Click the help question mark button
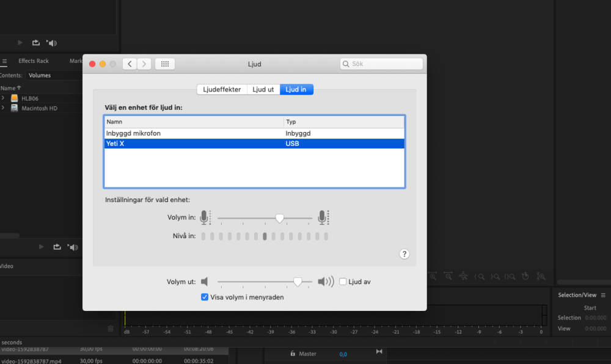This screenshot has height=364, width=611. click(x=404, y=254)
